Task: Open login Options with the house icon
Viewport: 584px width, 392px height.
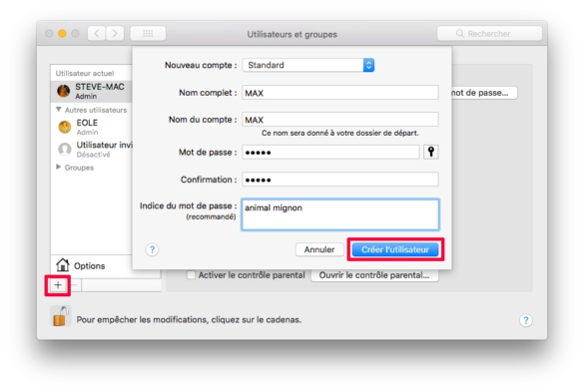Action: 63,265
